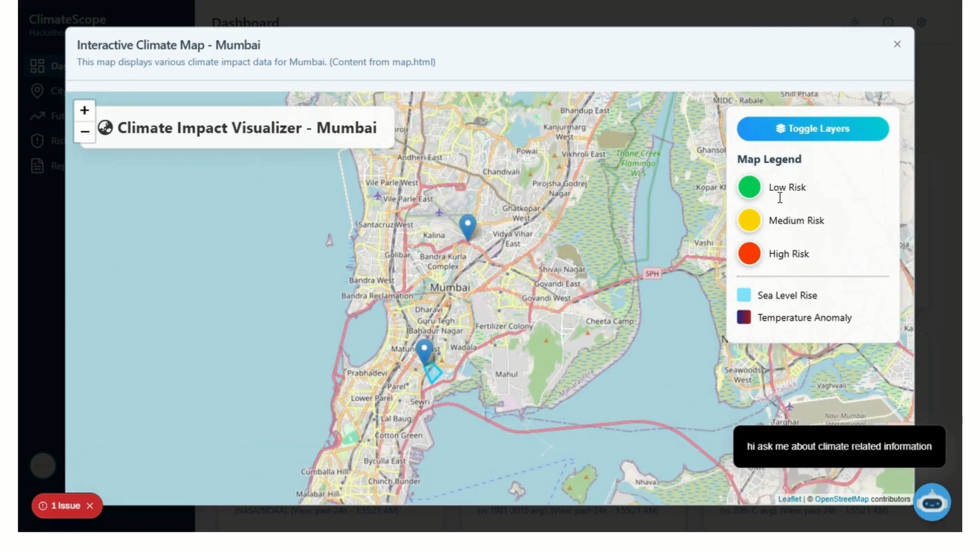Click the 'Map Legend' heading
The height and width of the screenshot is (558, 980).
point(769,159)
